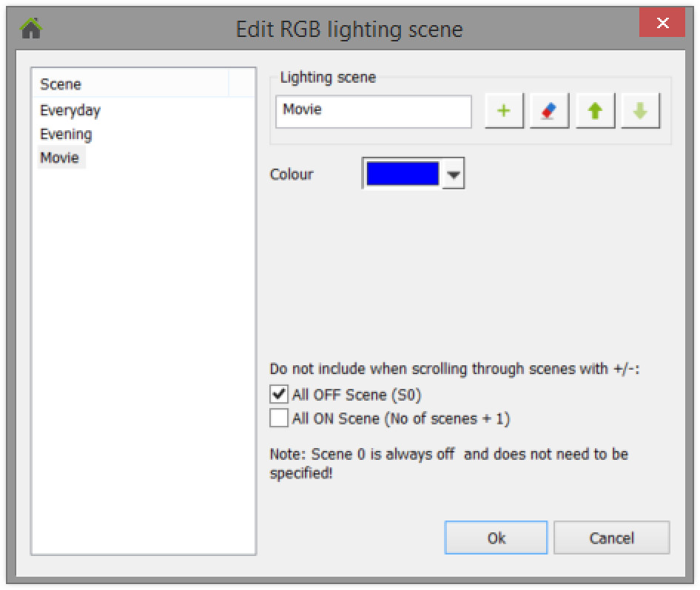Click inside the Lighting scene name field
The image size is (700, 590).
(373, 111)
